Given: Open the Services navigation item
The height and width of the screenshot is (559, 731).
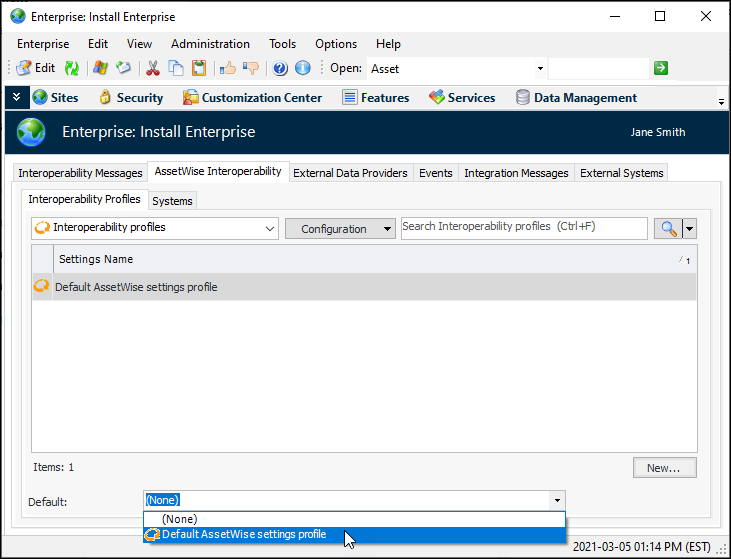Looking at the screenshot, I should pyautogui.click(x=462, y=97).
